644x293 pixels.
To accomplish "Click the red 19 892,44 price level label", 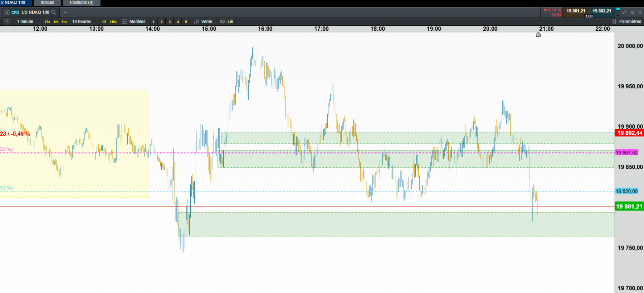I will pos(629,133).
